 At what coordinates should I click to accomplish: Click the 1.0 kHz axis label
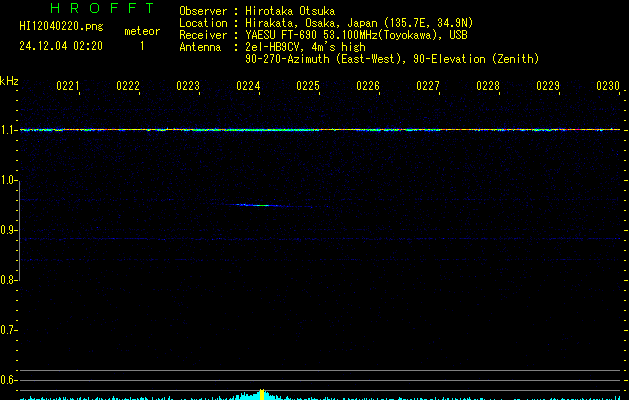(x=7, y=180)
